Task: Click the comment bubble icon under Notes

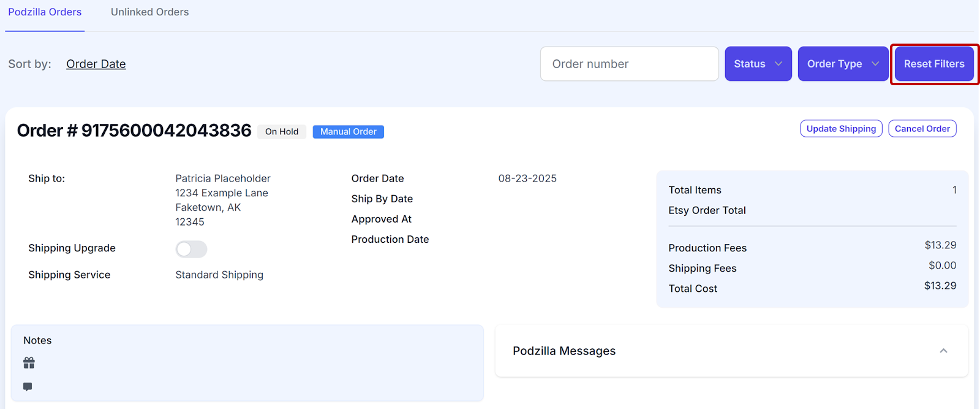Action: 28,387
